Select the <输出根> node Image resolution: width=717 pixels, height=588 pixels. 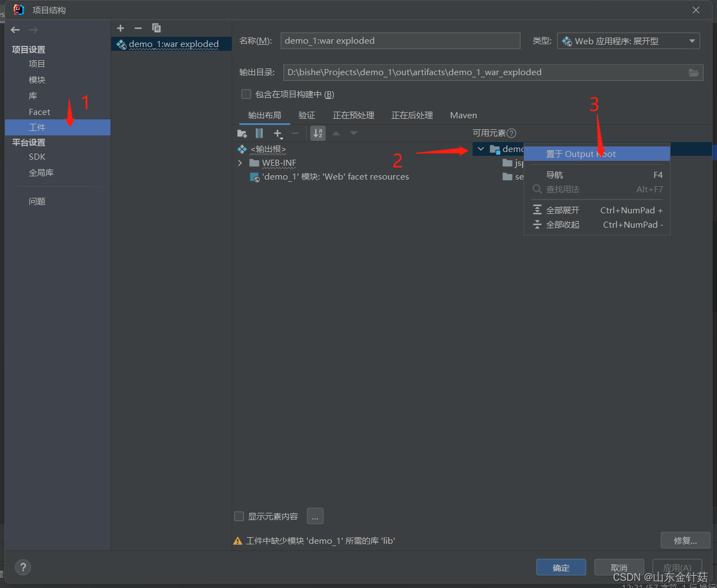268,149
